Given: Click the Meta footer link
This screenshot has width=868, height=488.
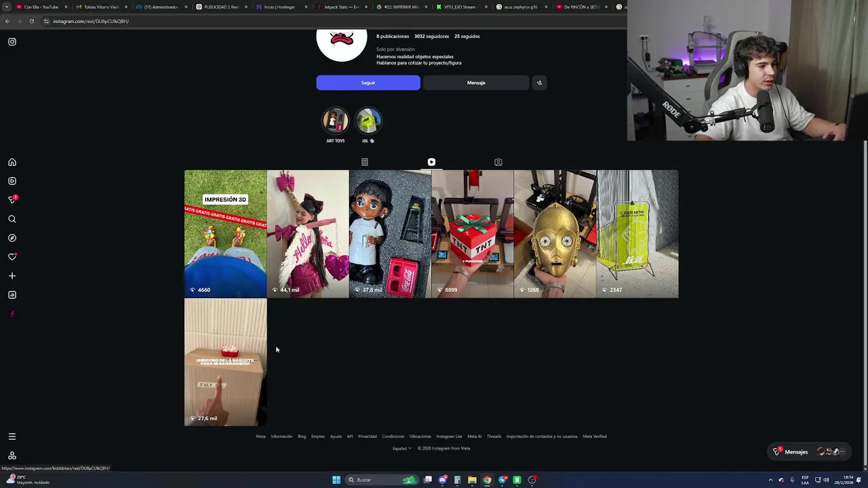Looking at the screenshot, I should tap(260, 436).
